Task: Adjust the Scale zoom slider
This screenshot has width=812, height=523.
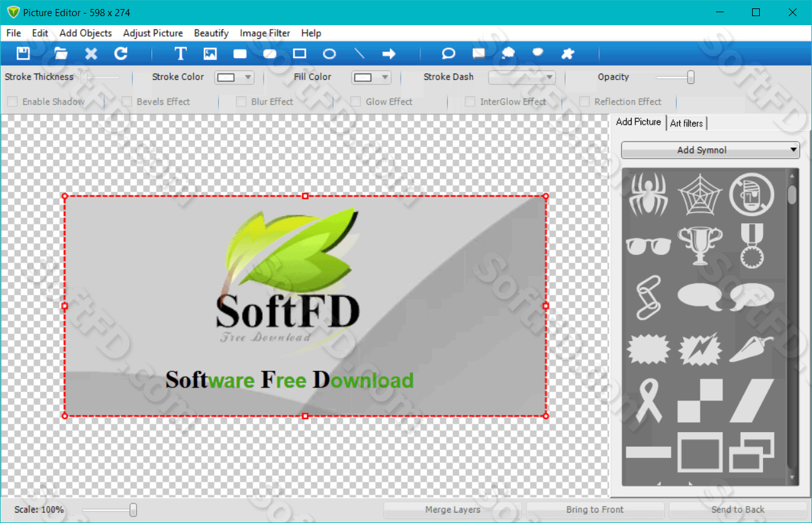Action: pyautogui.click(x=133, y=510)
